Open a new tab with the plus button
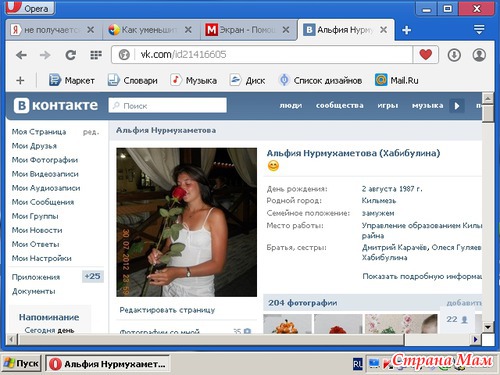The width and height of the screenshot is (500, 375). 406,30
